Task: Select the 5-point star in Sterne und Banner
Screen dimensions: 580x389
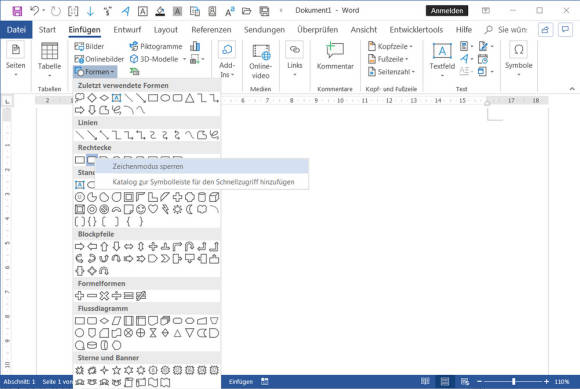Action: click(116, 370)
